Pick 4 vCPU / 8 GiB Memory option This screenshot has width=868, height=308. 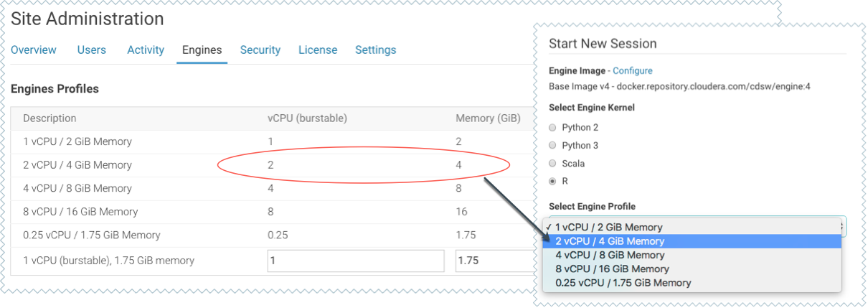[x=610, y=255]
